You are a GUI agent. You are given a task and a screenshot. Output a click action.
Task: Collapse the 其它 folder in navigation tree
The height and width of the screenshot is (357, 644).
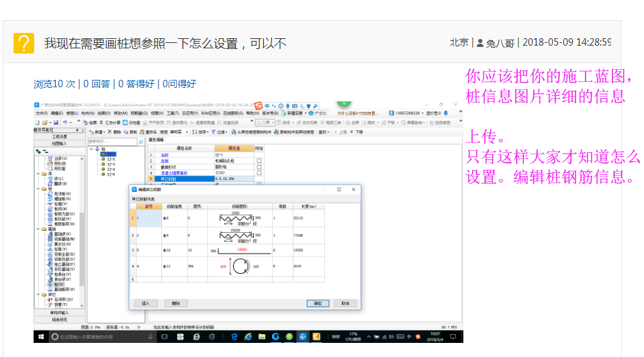pos(38,295)
